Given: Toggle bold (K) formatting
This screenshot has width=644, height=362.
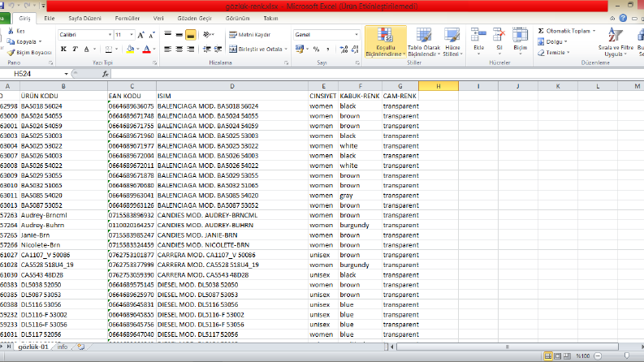Looking at the screenshot, I should 63,50.
